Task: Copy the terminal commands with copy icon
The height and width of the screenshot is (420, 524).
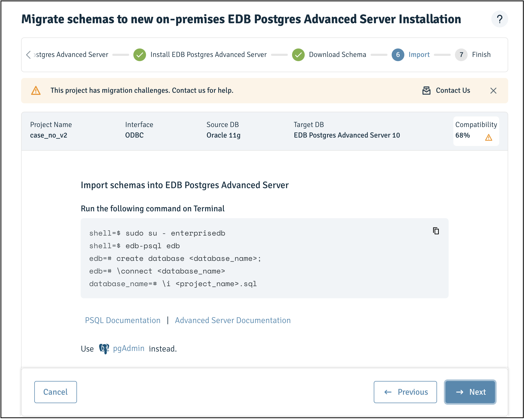Action: point(436,231)
